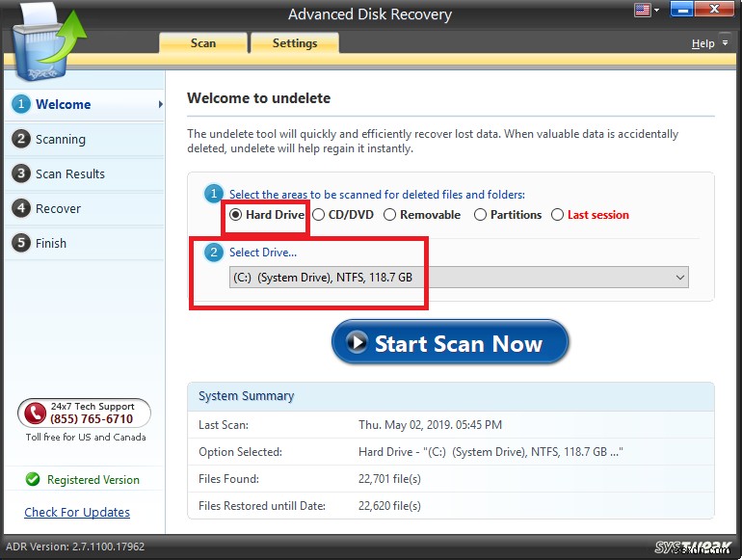Open the Check For Updates link
This screenshot has height=560, width=742.
pos(77,512)
